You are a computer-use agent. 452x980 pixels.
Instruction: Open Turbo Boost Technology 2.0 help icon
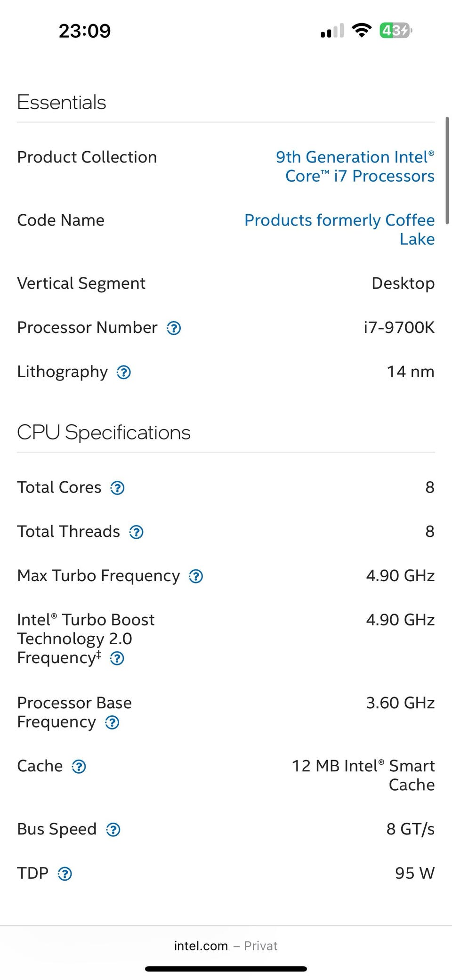pyautogui.click(x=117, y=658)
